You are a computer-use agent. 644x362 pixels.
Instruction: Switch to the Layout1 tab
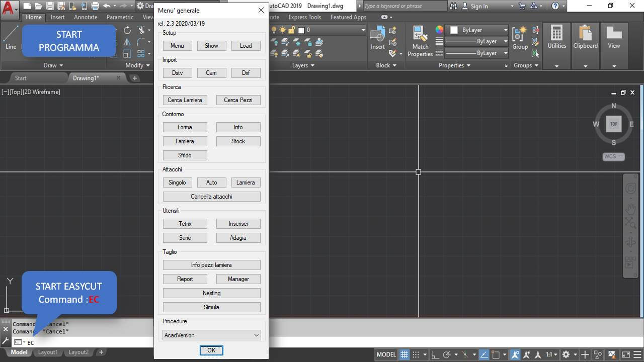(48, 352)
